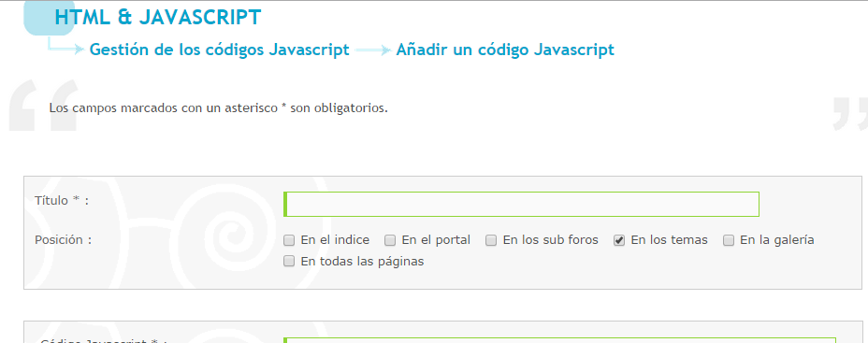This screenshot has width=868, height=343.
Task: Check the En los sub foros box
Action: click(x=491, y=240)
